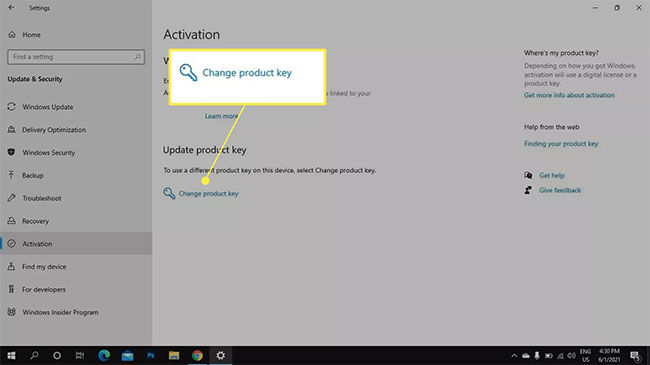Image resolution: width=650 pixels, height=365 pixels.
Task: Click the ENG US language indicator
Action: 585,356
